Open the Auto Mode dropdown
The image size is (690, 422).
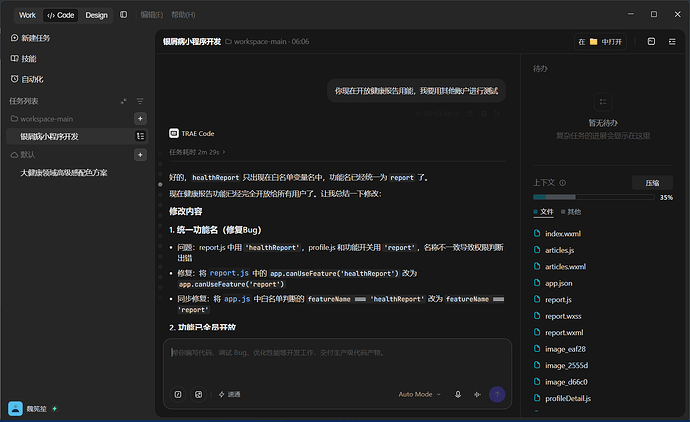419,394
